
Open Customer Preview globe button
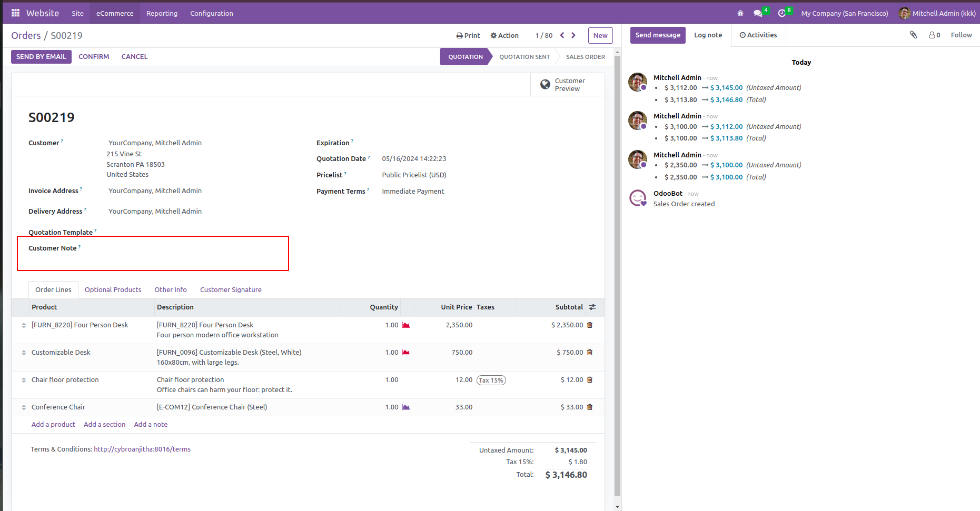coord(567,85)
